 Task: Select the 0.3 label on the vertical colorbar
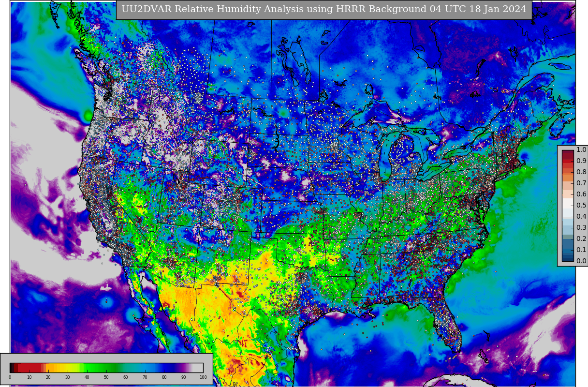pyautogui.click(x=581, y=228)
